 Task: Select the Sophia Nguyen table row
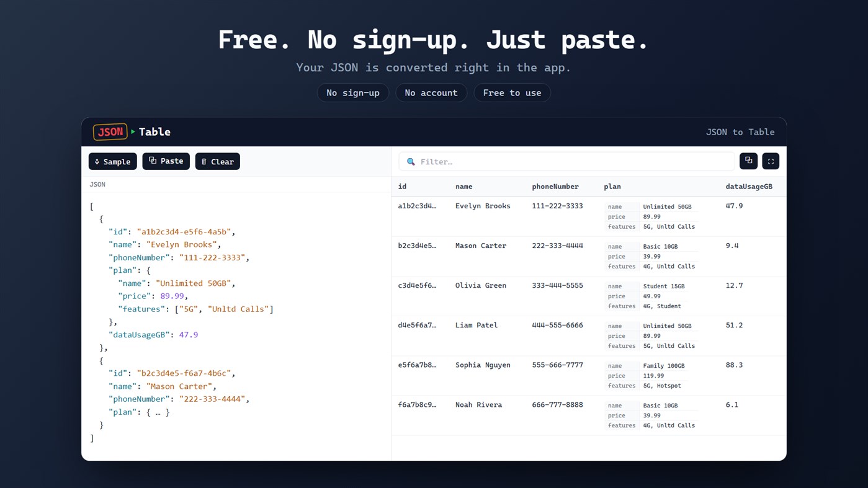[589, 376]
